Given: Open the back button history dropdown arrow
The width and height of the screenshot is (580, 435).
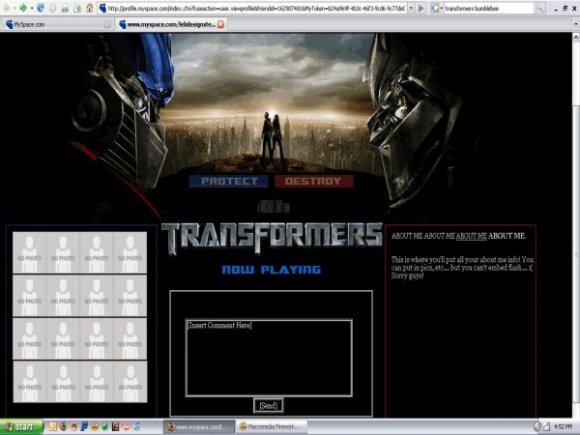Looking at the screenshot, I should pyautogui.click(x=14, y=8).
